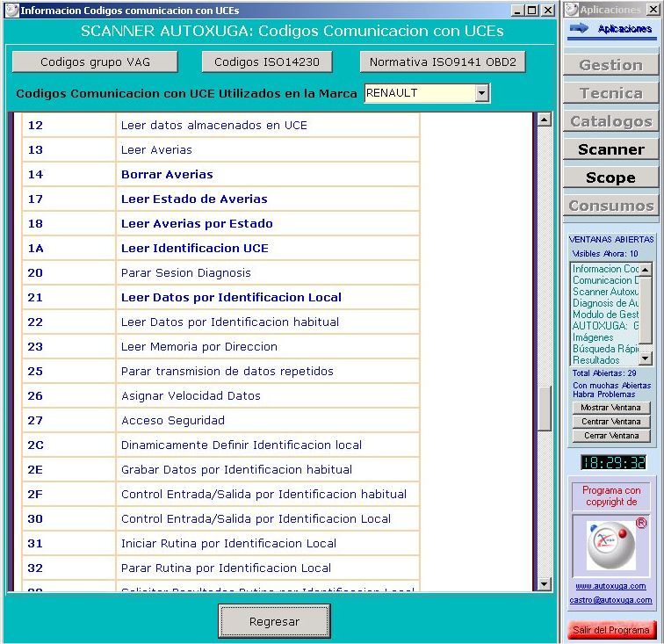Select 'Modulo de Gest' in open windows list
The height and width of the screenshot is (644, 664).
[x=605, y=315]
